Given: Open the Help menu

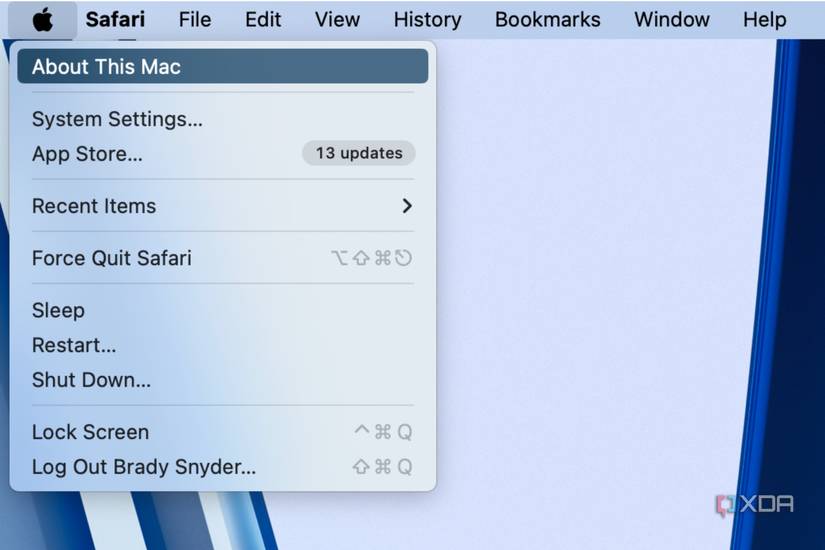Looking at the screenshot, I should point(764,20).
